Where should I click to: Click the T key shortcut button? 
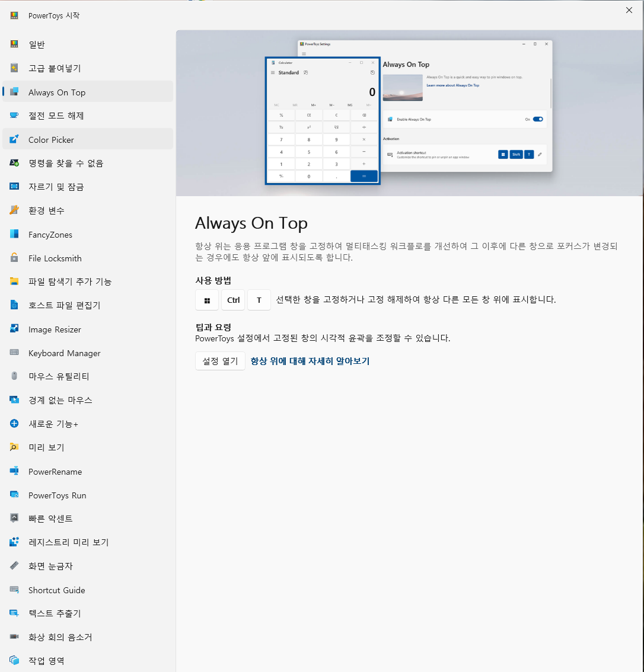(259, 300)
